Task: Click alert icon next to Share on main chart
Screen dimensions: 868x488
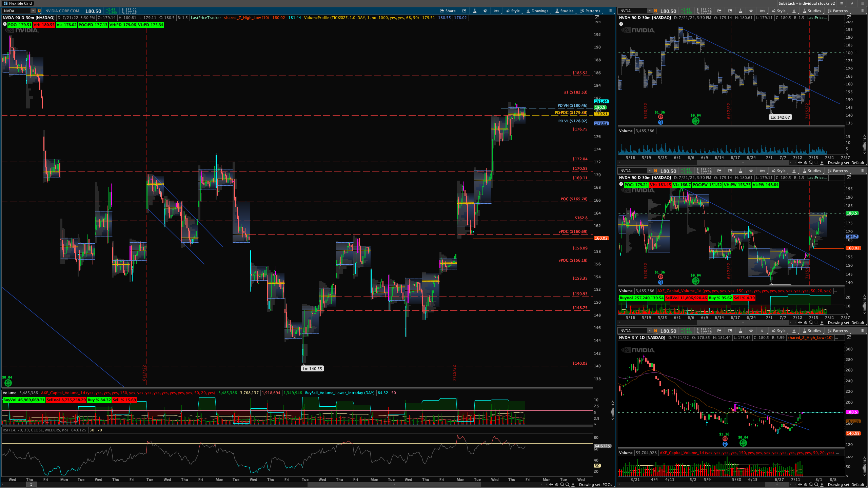Action: point(464,11)
